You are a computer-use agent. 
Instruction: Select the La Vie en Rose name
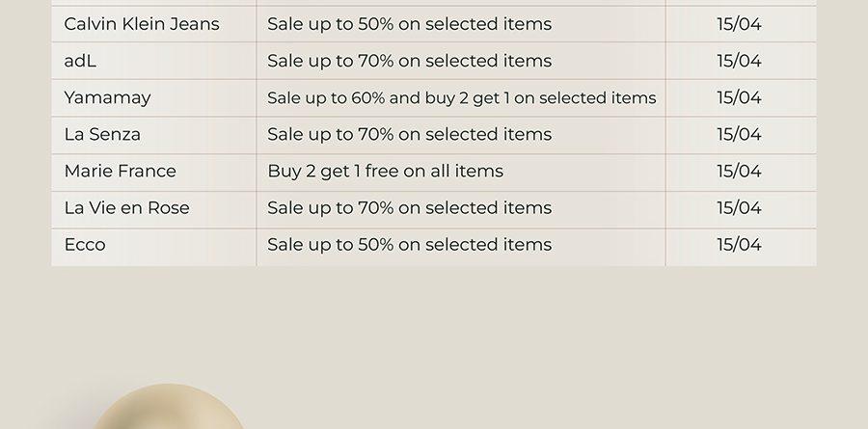tap(126, 208)
